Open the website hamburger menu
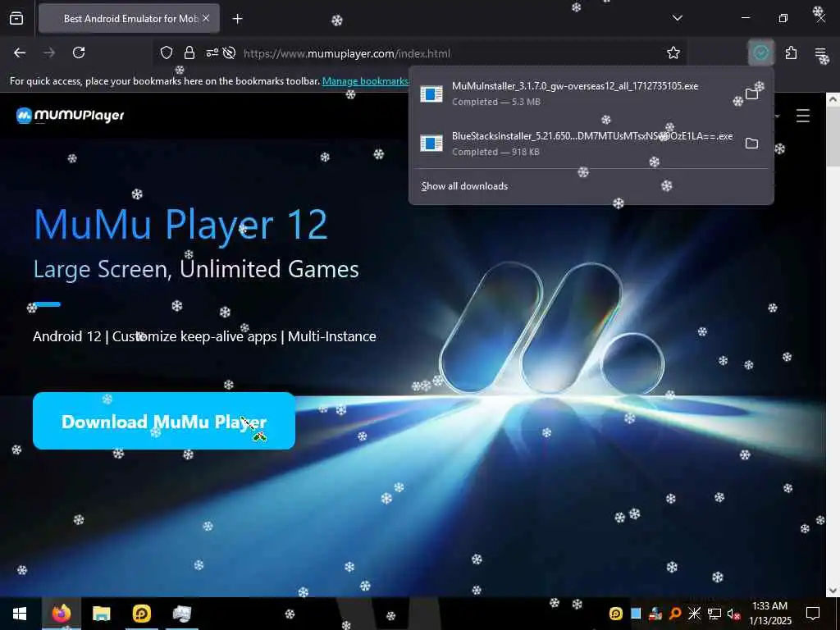Viewport: 840px width, 630px height. click(802, 116)
